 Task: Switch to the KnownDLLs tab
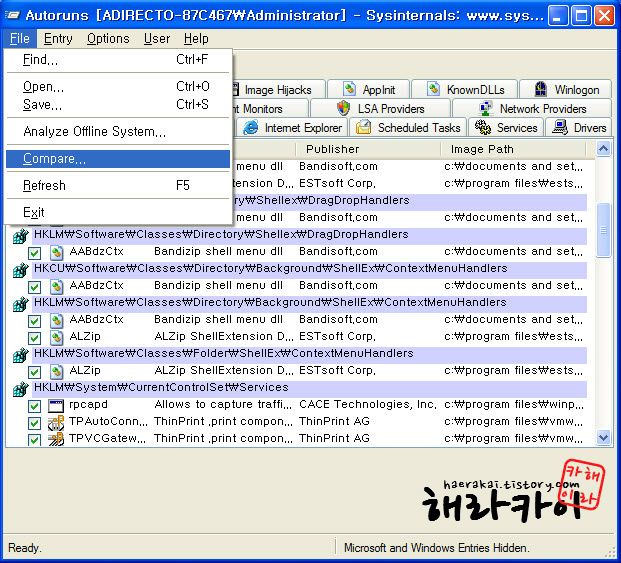[x=465, y=90]
